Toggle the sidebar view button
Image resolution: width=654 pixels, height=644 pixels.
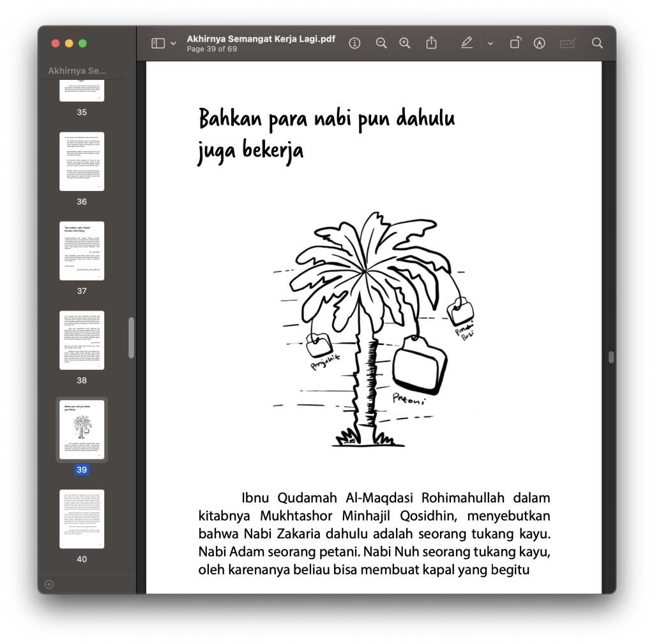(x=158, y=43)
